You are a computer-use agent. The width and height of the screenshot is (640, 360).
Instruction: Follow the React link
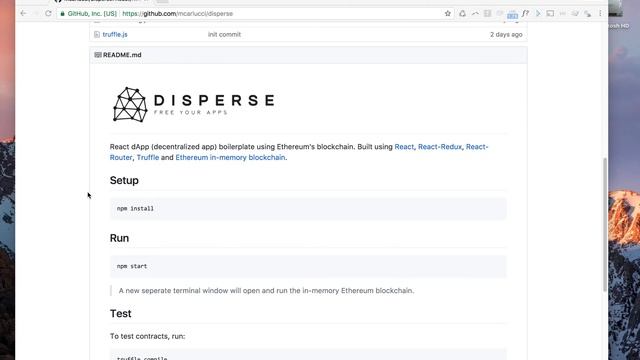pyautogui.click(x=404, y=147)
